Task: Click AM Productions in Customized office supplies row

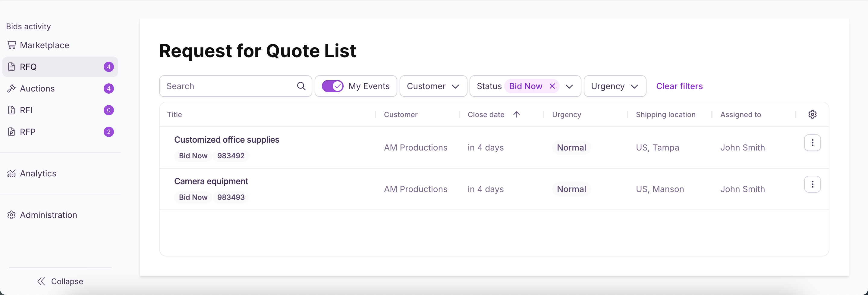Action: pos(416,148)
